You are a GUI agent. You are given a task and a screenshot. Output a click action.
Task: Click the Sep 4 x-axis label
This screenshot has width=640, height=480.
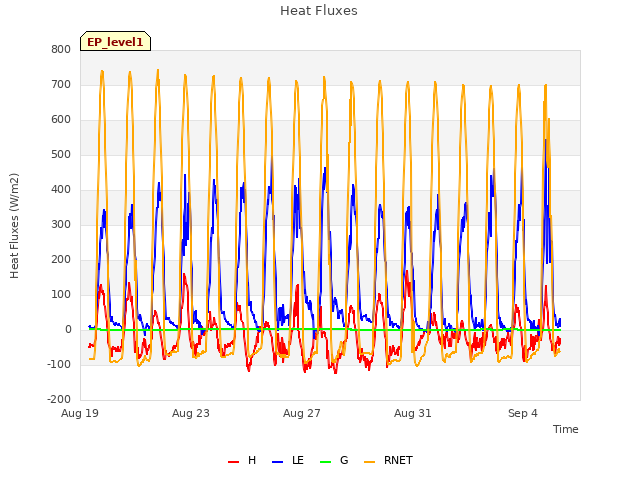coord(523,413)
